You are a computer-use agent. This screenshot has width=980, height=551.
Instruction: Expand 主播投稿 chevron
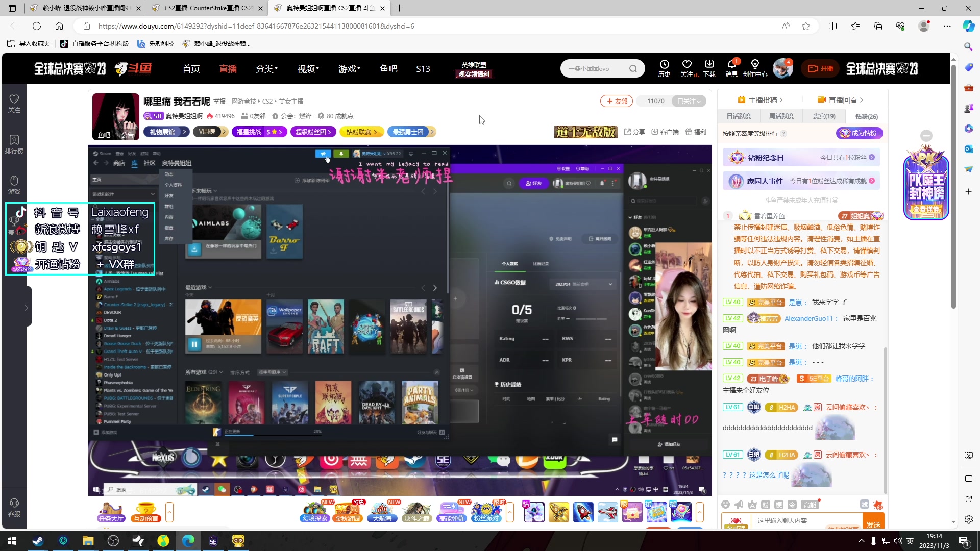tap(781, 100)
